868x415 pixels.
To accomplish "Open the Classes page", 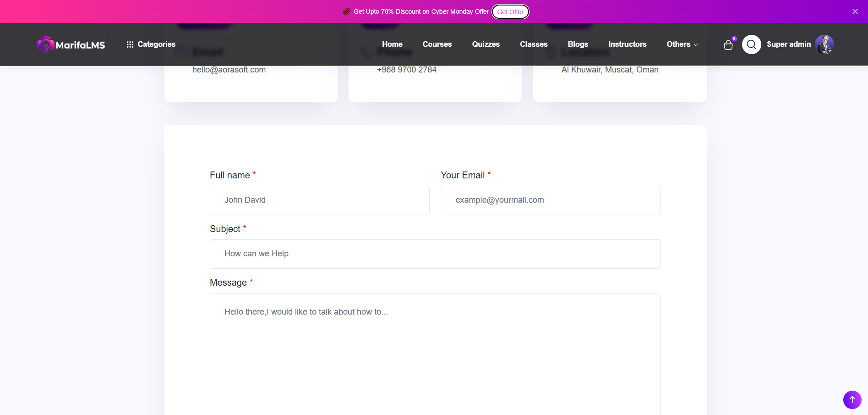I will coord(534,44).
